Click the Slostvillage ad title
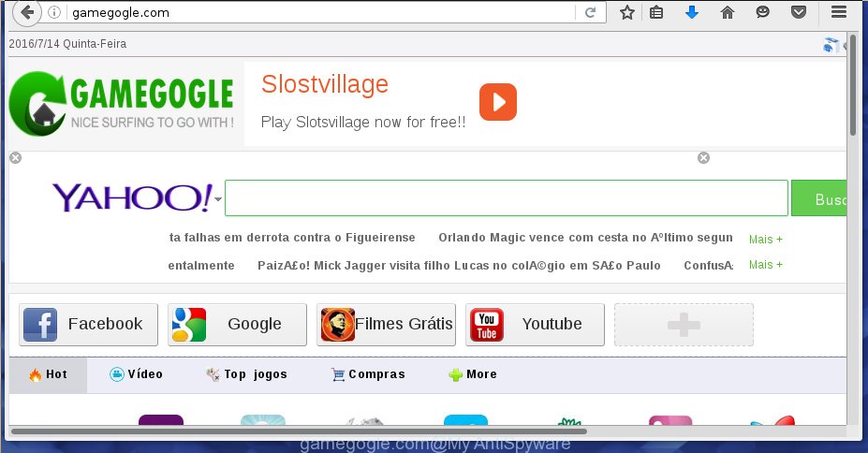 [325, 84]
